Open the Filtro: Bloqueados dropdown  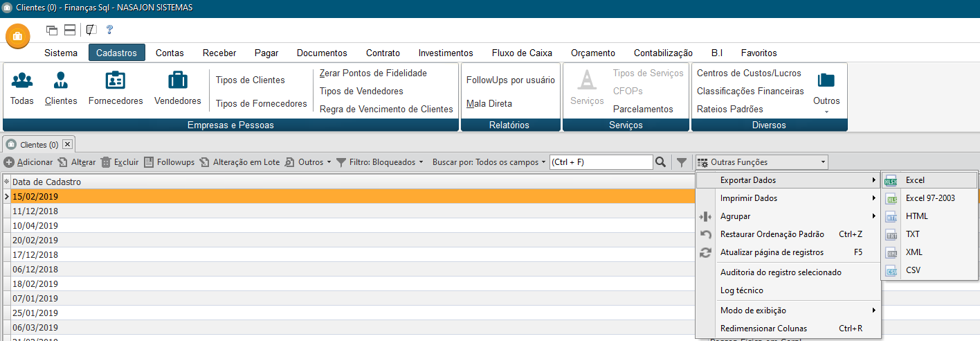(x=380, y=162)
